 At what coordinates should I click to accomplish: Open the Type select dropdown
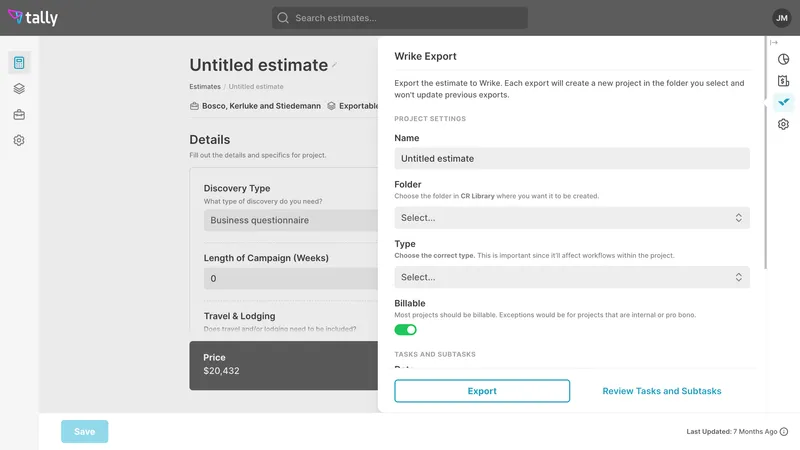(x=572, y=277)
